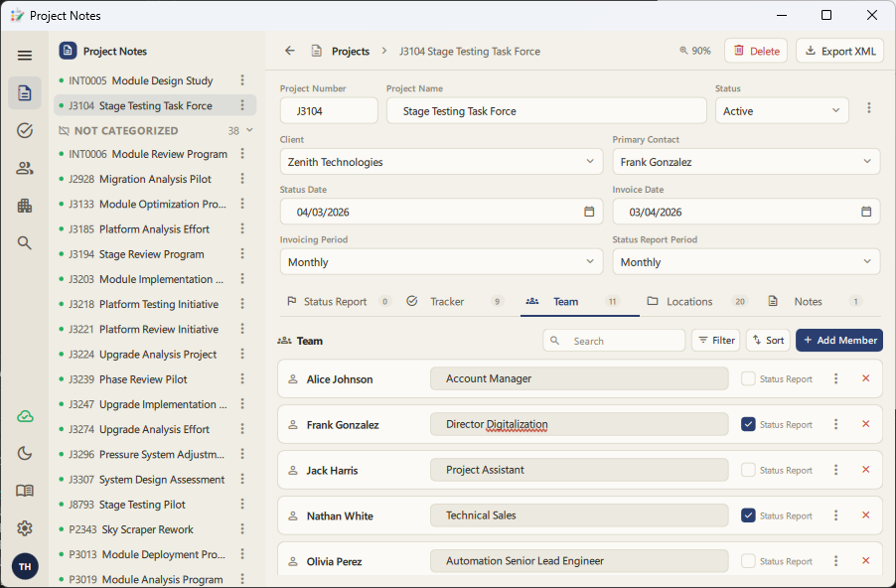Open the Status Report Period dropdown

(x=746, y=261)
